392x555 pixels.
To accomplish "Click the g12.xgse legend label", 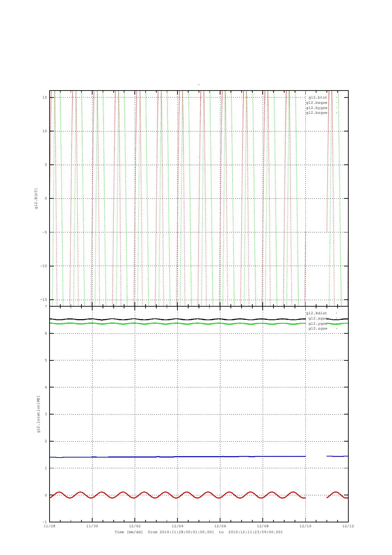I will point(318,318).
